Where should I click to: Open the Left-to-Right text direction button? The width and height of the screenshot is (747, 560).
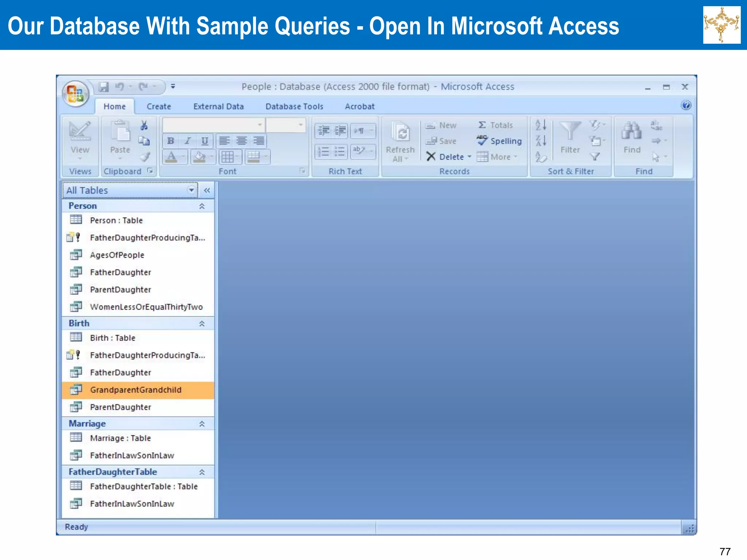pos(363,131)
